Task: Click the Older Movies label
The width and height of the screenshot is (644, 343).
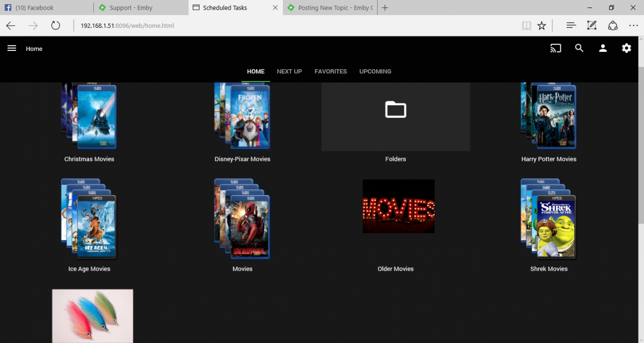Action: click(396, 269)
